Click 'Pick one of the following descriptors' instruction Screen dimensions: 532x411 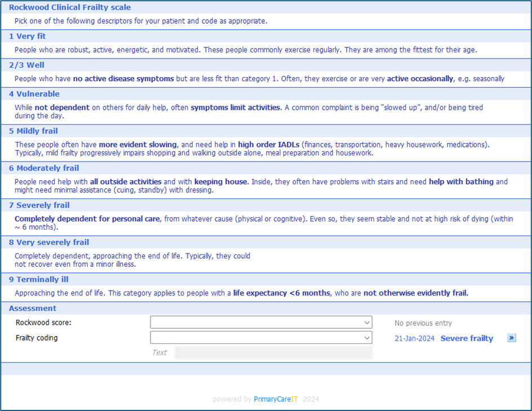pos(141,21)
